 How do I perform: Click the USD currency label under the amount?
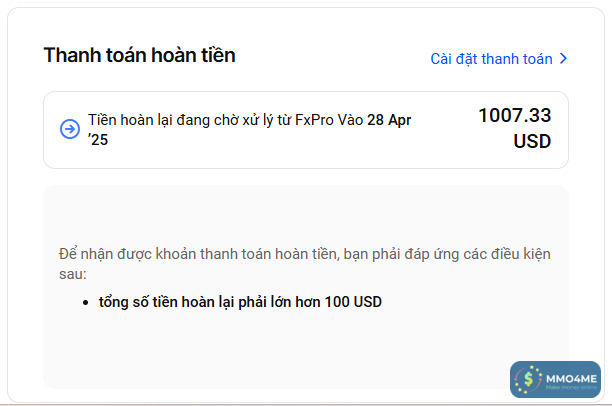[532, 142]
